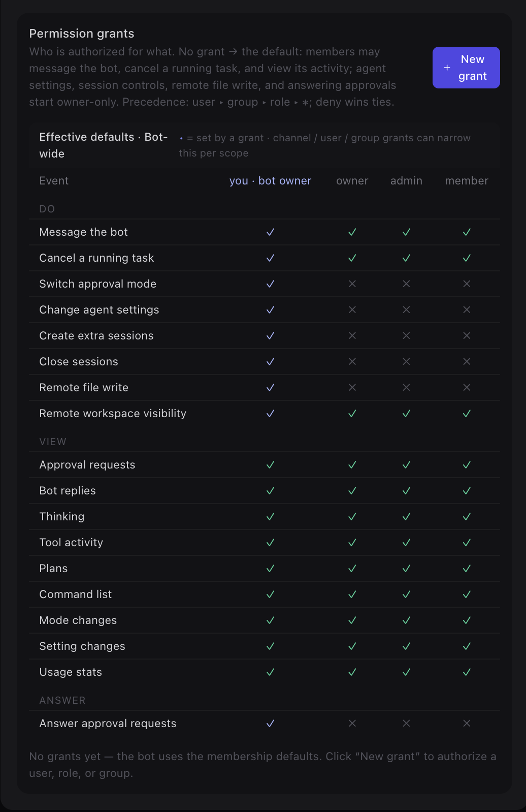Screen dimensions: 526x812
Task: Click the owner cross for Switch approval mode
Action: pos(352,284)
